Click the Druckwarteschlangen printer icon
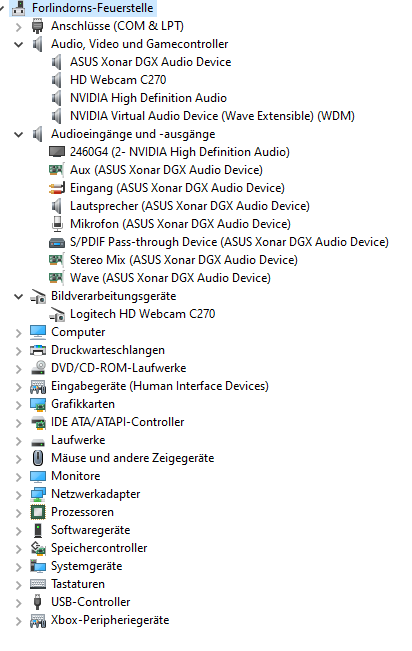Image resolution: width=412 pixels, height=651 pixels. (x=38, y=350)
